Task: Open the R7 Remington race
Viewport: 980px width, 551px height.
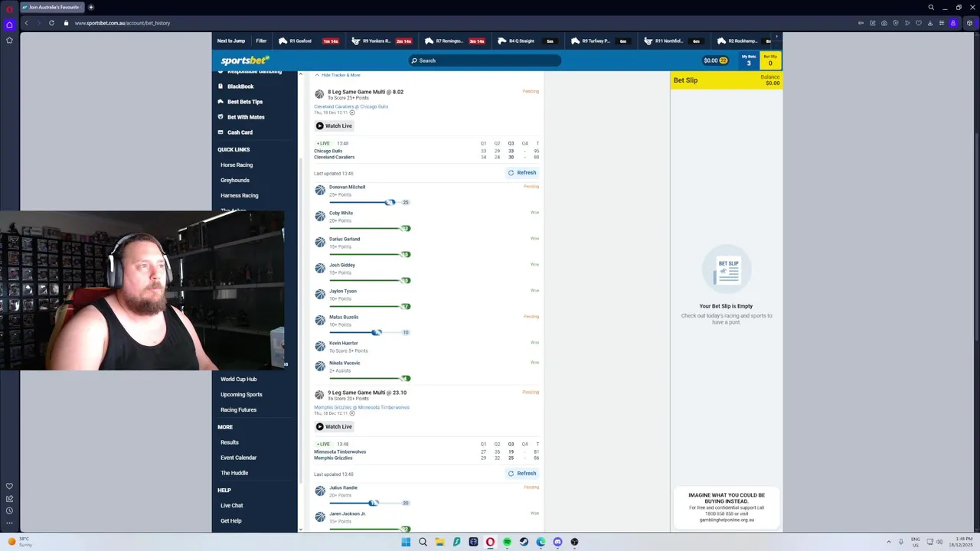Action: coord(455,41)
